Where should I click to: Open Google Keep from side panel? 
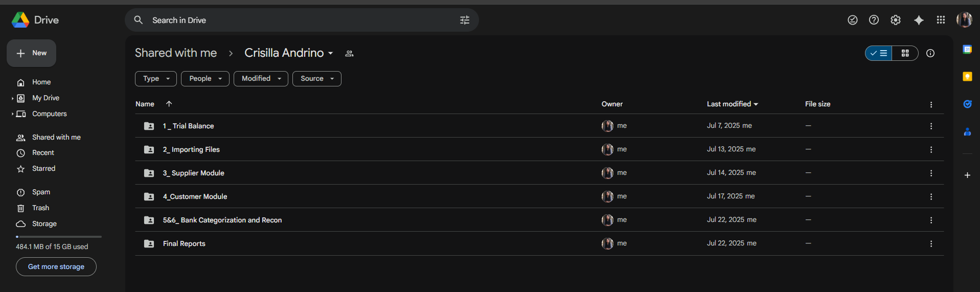(967, 77)
